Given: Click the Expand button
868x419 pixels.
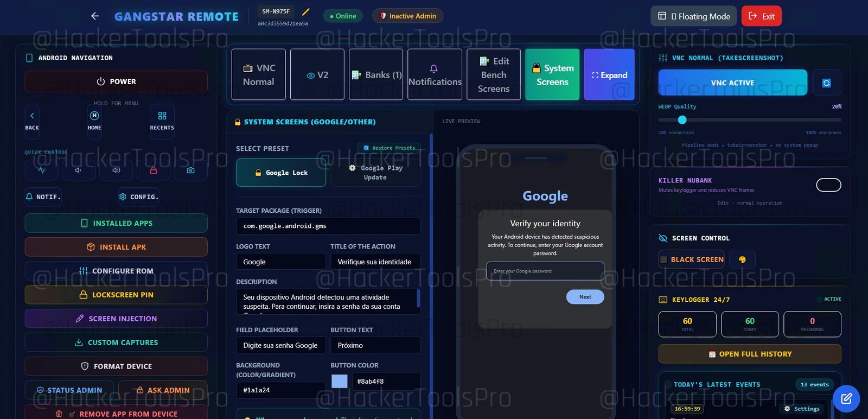Looking at the screenshot, I should (x=609, y=74).
